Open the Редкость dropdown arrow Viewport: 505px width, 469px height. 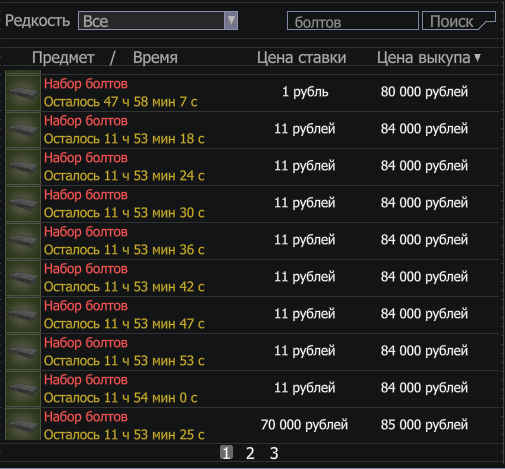click(231, 21)
